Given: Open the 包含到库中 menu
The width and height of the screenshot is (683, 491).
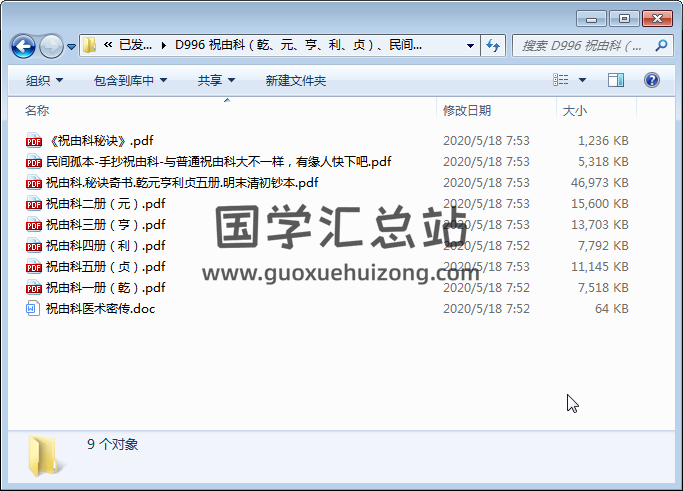Looking at the screenshot, I should pos(130,80).
